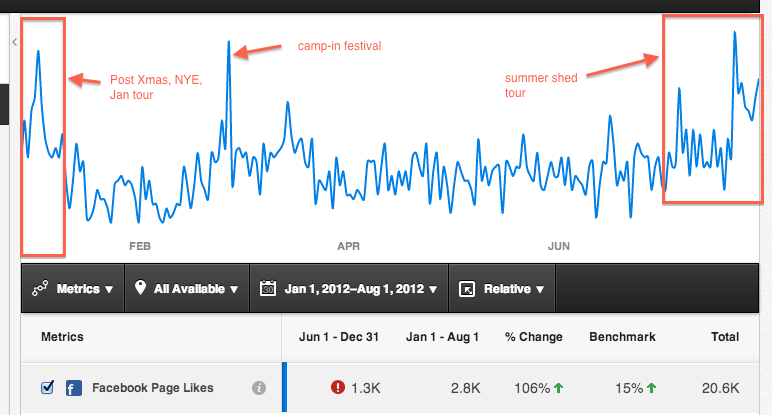This screenshot has height=415, width=772.
Task: Click the red alert warning icon
Action: pyautogui.click(x=337, y=388)
